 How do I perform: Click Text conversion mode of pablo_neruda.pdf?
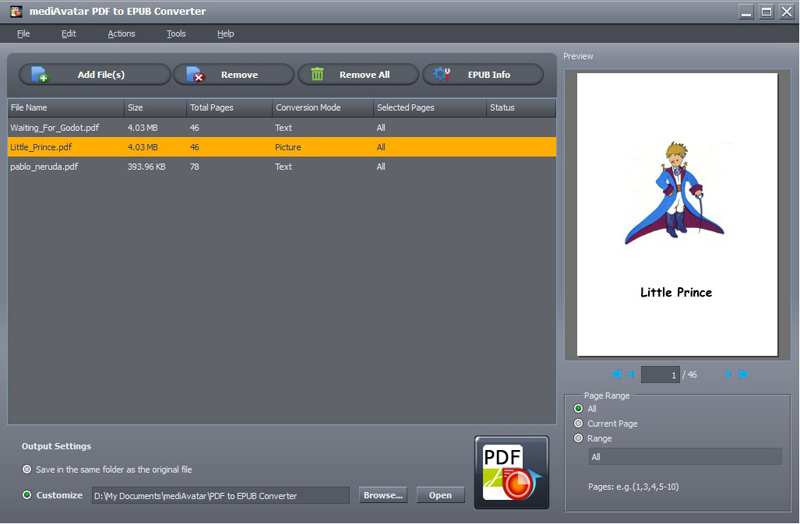(x=283, y=166)
